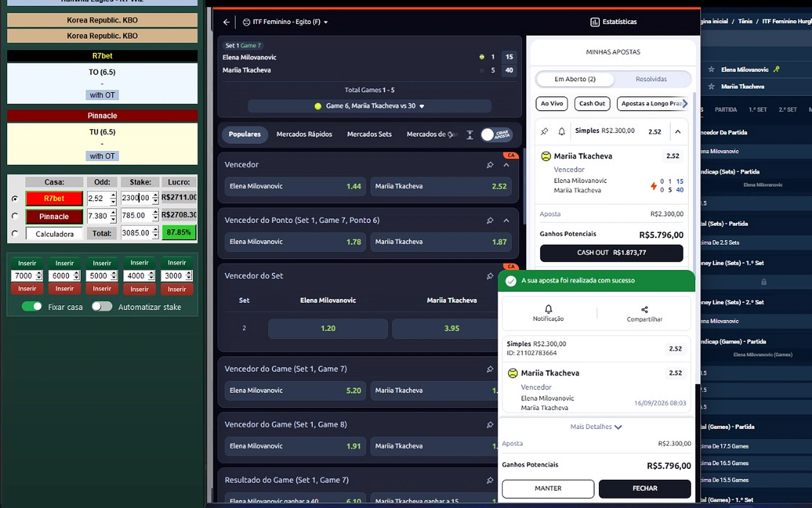
Task: Pin Resultado do Game (Set 1, Game 7)
Action: coord(490,480)
